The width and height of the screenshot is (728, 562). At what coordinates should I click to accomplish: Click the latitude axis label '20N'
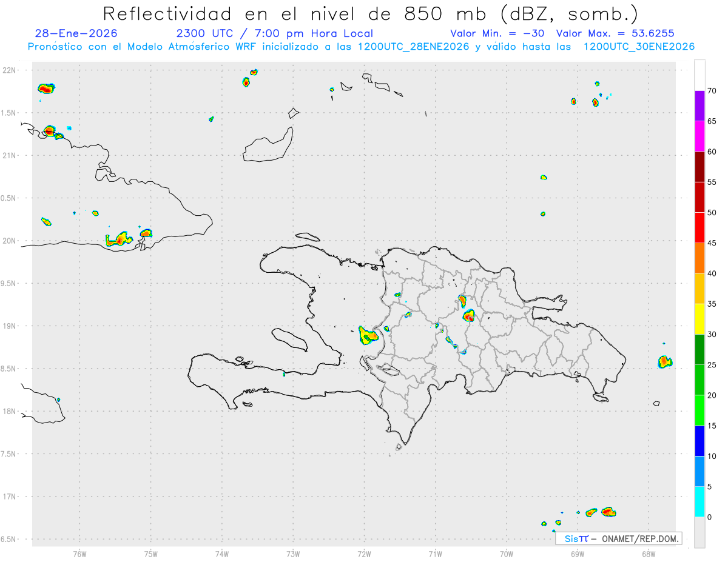coord(10,241)
